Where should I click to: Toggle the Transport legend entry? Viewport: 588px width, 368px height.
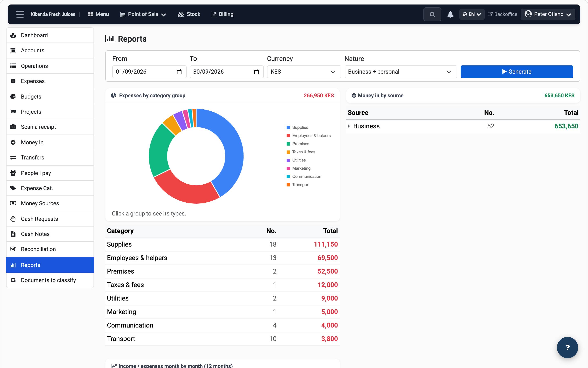pos(298,185)
